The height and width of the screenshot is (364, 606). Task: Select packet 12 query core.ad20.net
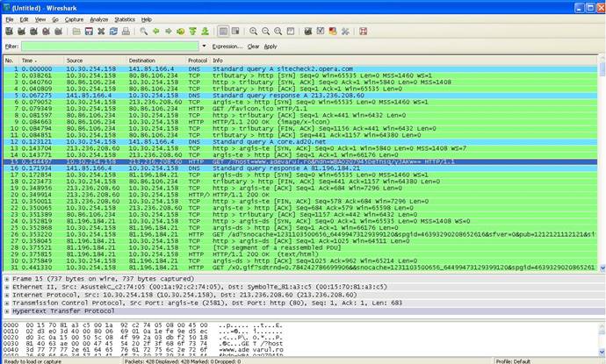[299, 142]
